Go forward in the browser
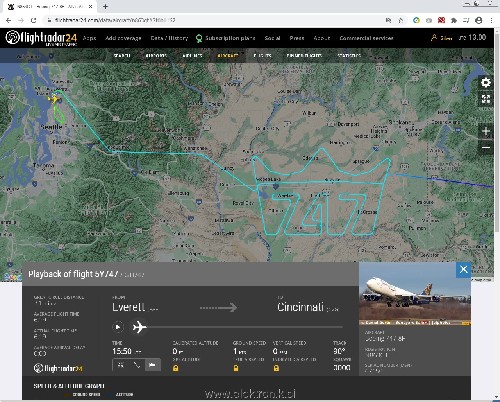Image resolution: width=500 pixels, height=402 pixels. 21,20
